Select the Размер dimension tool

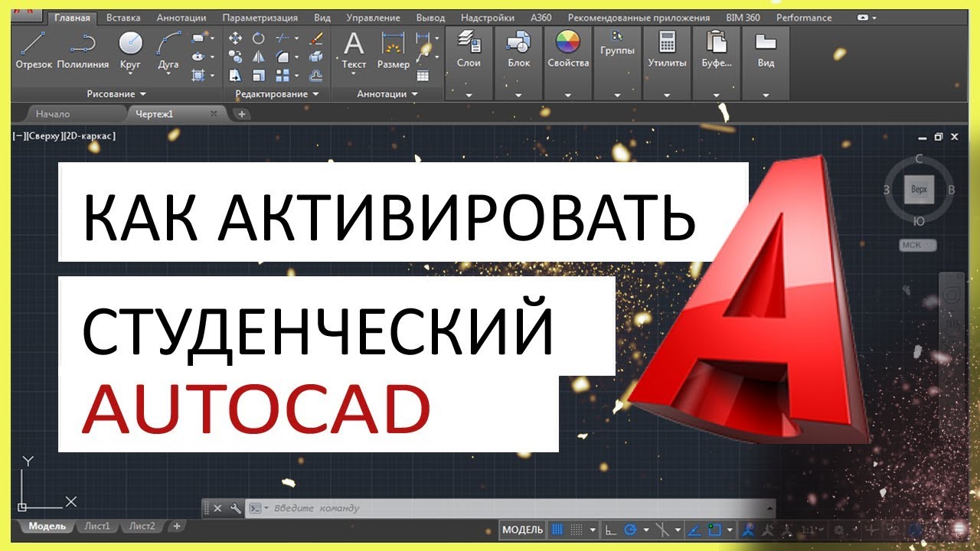coord(394,51)
